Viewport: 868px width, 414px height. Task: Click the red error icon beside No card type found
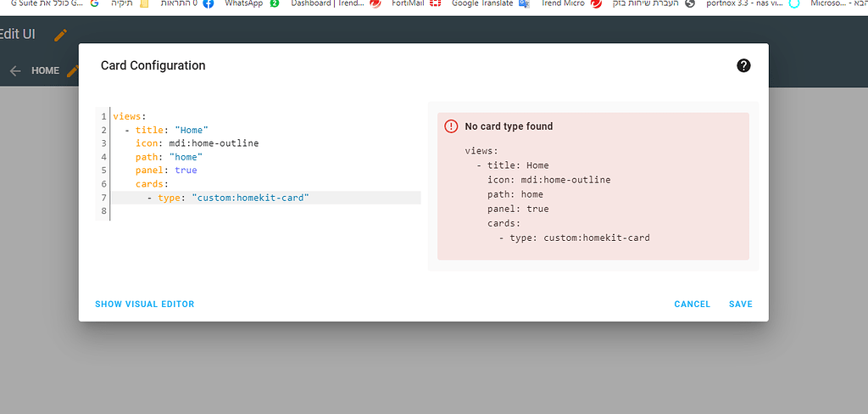(451, 126)
